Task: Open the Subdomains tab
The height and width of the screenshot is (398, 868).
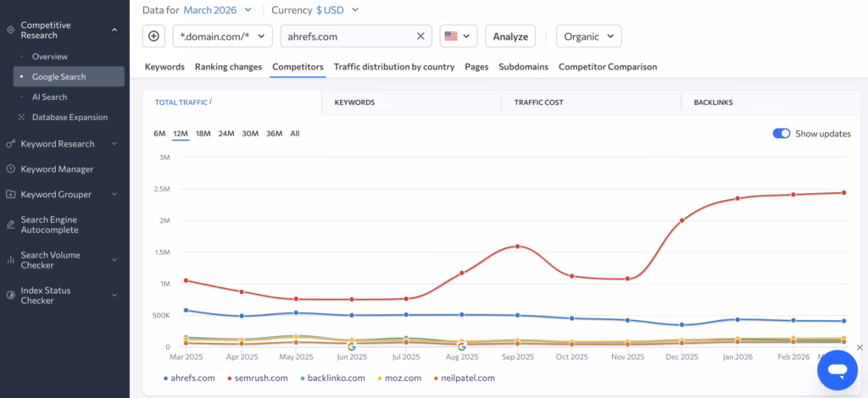Action: coord(524,67)
